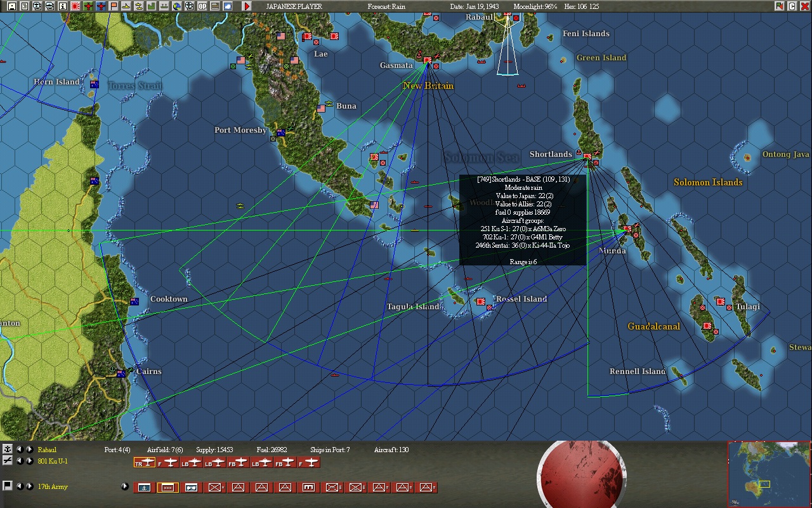The height and width of the screenshot is (508, 812).
Task: Click the green-red flag icon top right
Action: 779,6
